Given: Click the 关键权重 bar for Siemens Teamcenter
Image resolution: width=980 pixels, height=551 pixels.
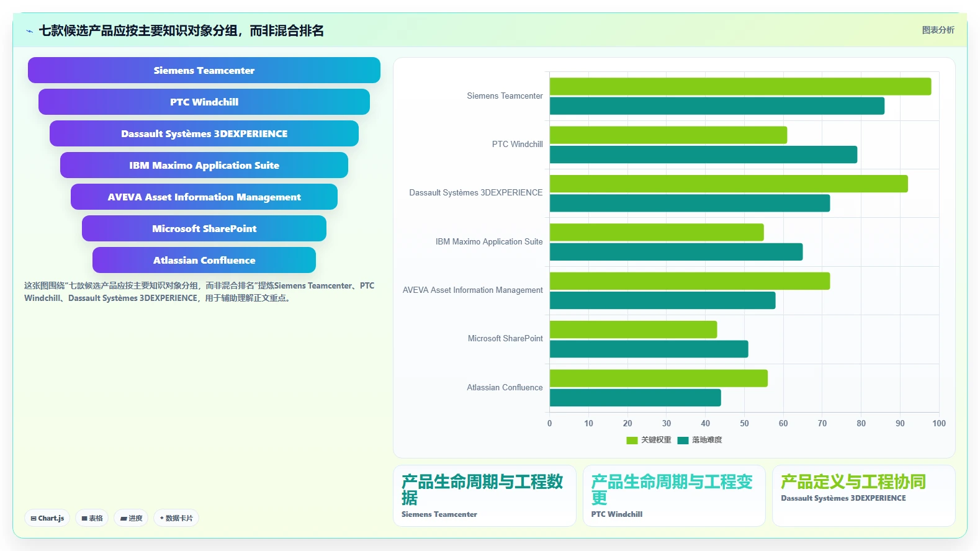Looking at the screenshot, I should point(740,86).
